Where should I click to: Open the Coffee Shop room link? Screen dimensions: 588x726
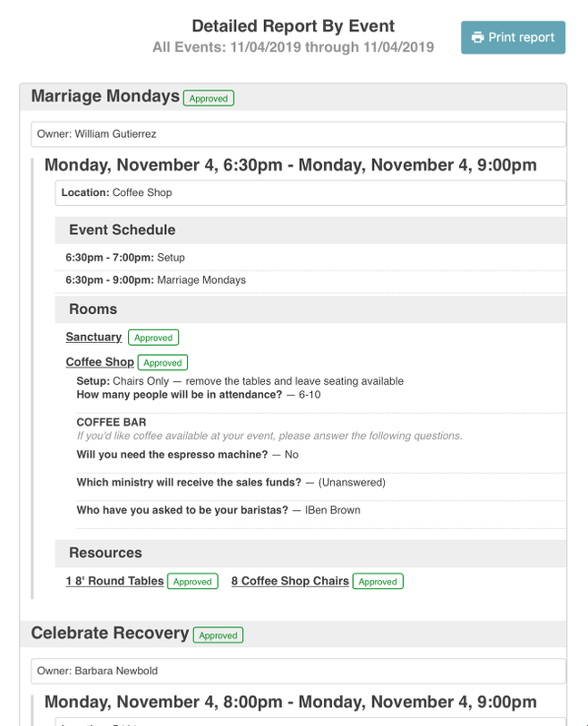pyautogui.click(x=100, y=362)
